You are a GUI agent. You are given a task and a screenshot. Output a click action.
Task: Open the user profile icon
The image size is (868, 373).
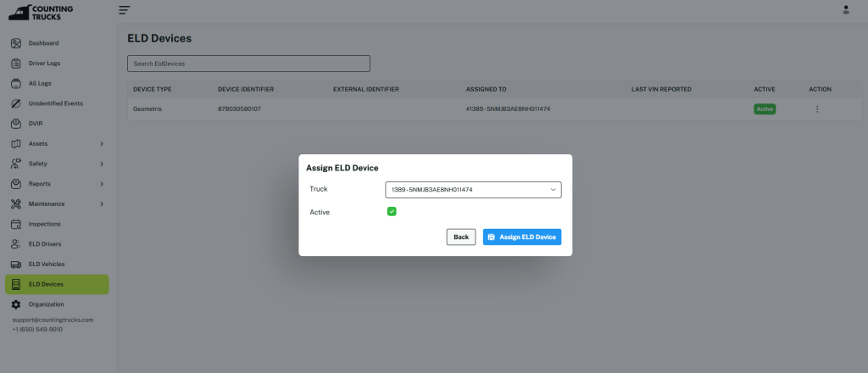845,9
